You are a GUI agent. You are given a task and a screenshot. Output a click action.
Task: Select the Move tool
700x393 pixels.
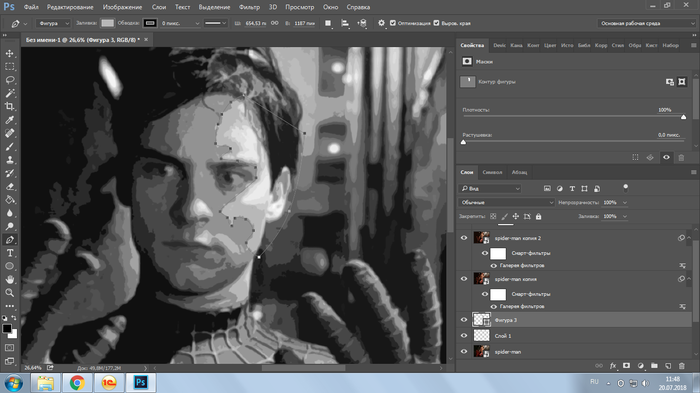(x=10, y=54)
